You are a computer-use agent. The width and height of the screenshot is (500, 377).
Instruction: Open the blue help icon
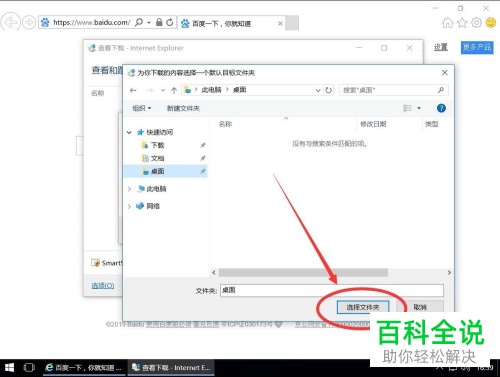click(x=441, y=108)
